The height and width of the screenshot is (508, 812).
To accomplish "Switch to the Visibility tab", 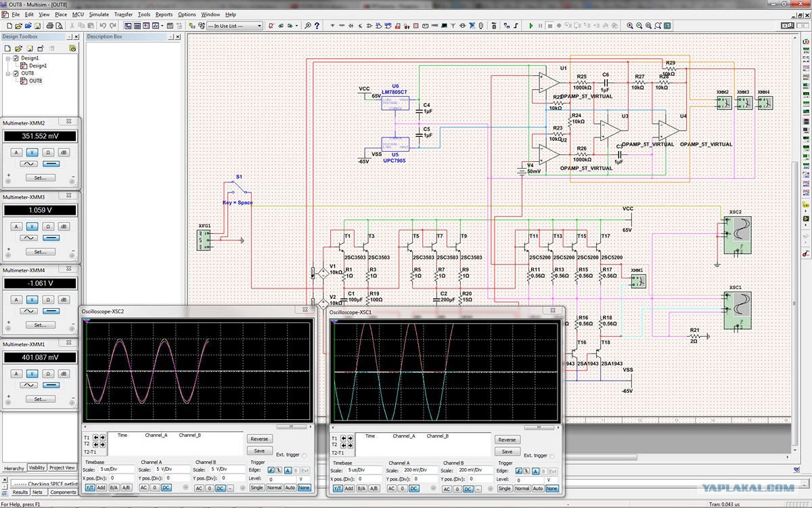I will 37,467.
